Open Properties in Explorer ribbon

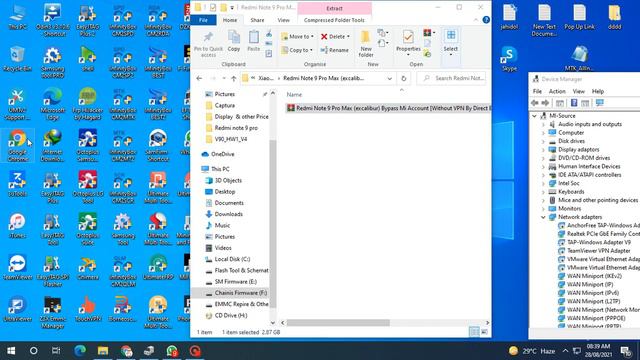408,41
